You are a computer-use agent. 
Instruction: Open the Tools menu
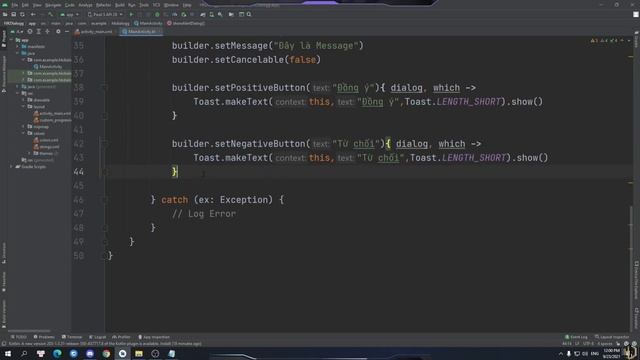pyautogui.click(x=144, y=5)
